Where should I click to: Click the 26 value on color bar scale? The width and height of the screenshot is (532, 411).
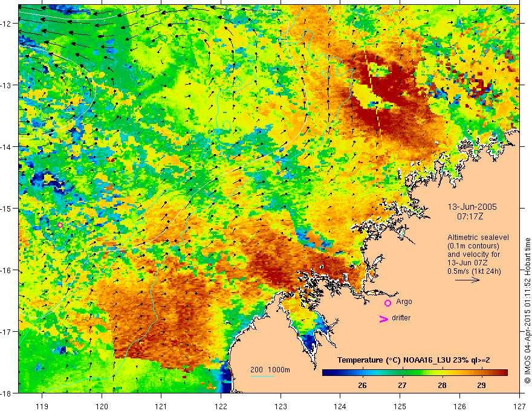(x=362, y=385)
